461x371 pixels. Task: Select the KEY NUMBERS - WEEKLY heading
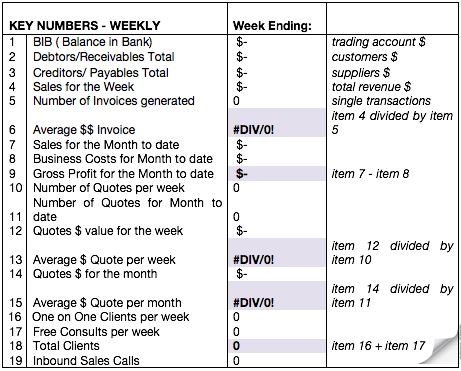tap(85, 26)
